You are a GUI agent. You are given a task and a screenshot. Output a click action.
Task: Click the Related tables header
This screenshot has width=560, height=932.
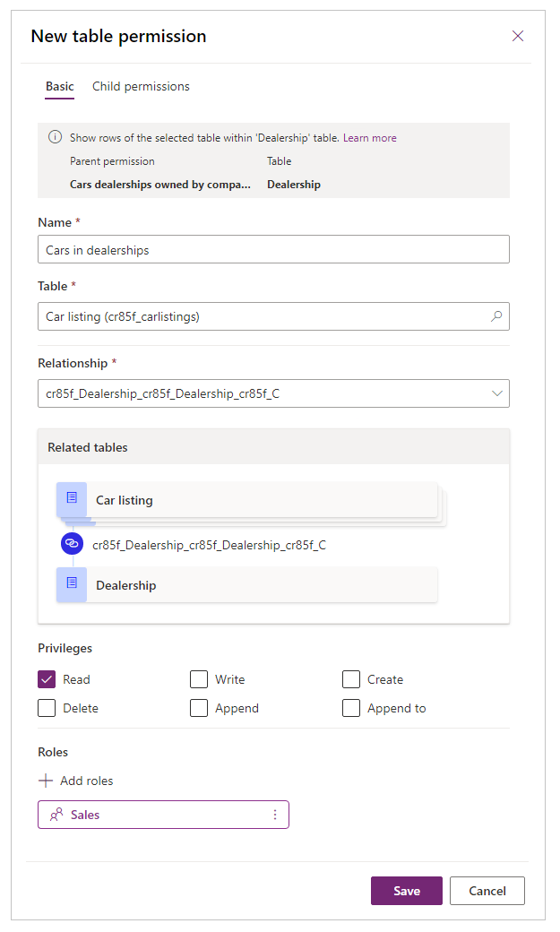click(x=273, y=447)
